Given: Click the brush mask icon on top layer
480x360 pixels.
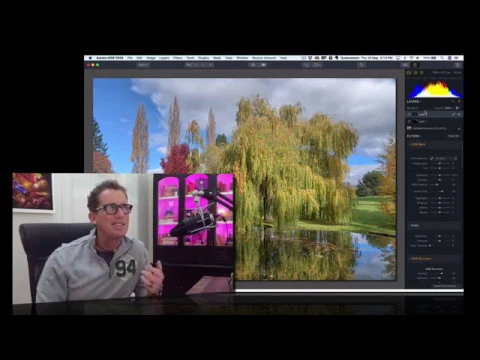Looking at the screenshot, I should [454, 114].
